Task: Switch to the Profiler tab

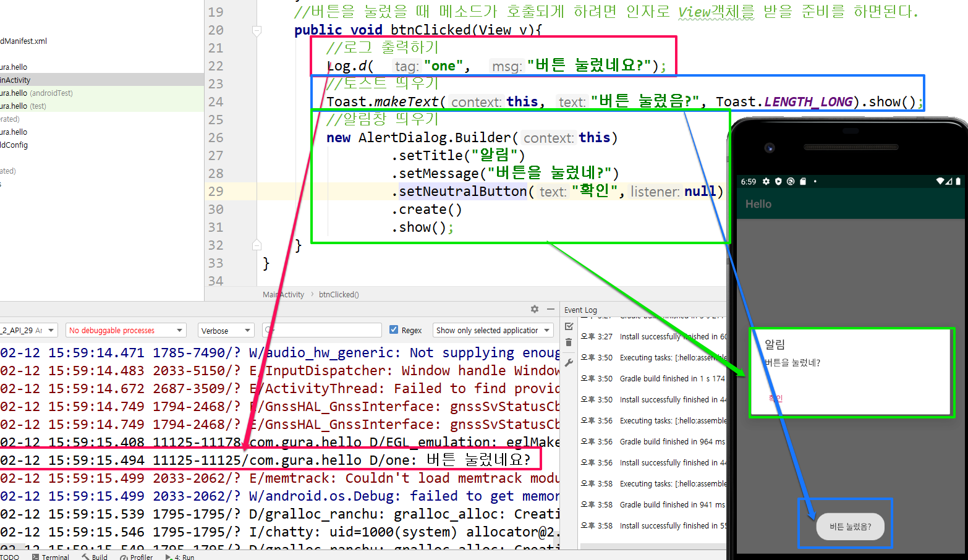Action: (137, 557)
